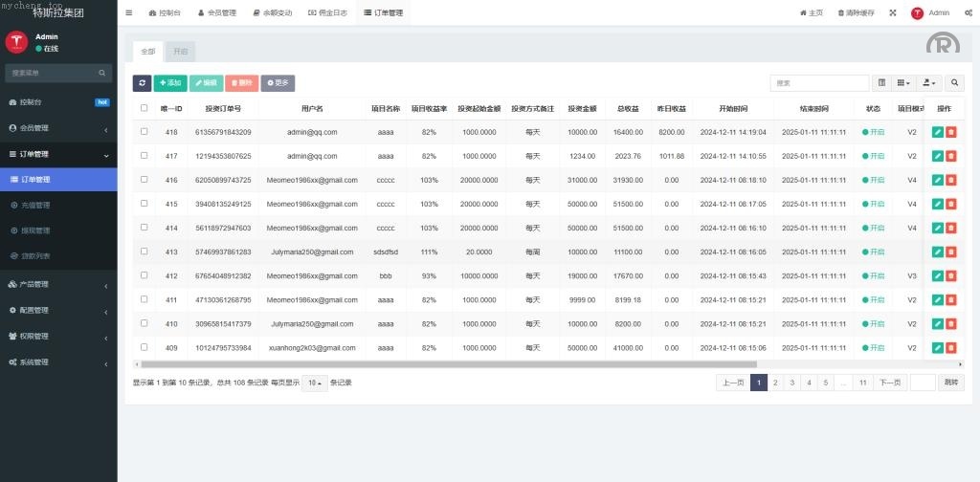Click the green 添加 button
980x482 pixels.
pyautogui.click(x=170, y=83)
